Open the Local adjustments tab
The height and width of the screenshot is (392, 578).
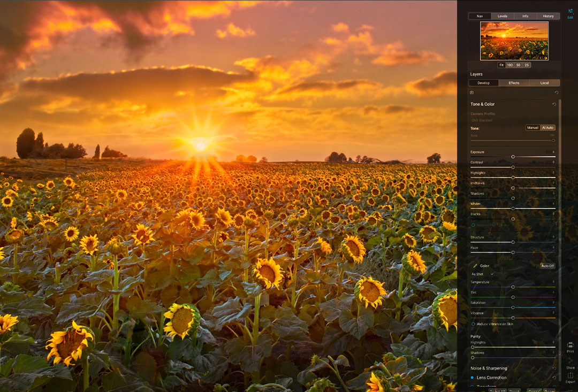pos(544,83)
